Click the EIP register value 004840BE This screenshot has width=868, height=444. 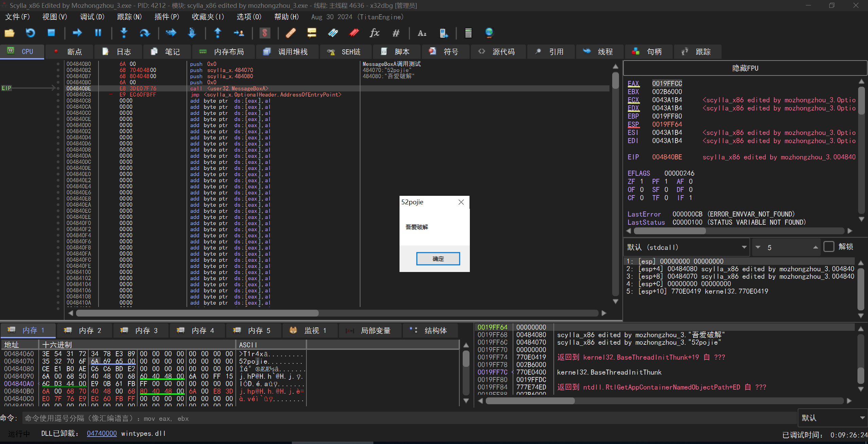coord(667,157)
